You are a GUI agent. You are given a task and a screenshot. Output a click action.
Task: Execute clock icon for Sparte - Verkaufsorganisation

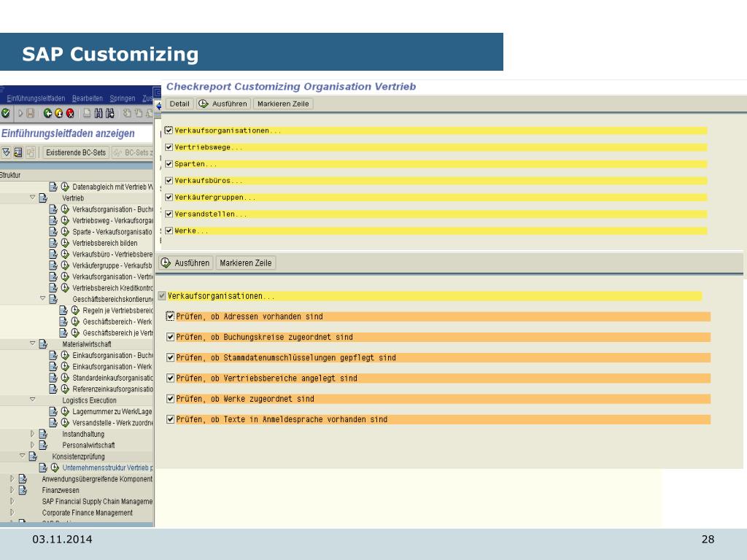[x=65, y=231]
